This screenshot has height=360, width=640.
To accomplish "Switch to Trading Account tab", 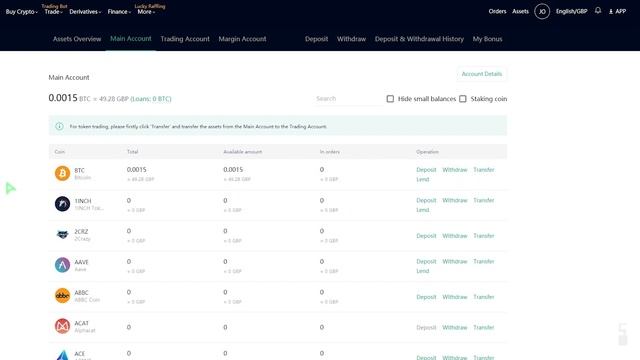I will click(x=185, y=39).
